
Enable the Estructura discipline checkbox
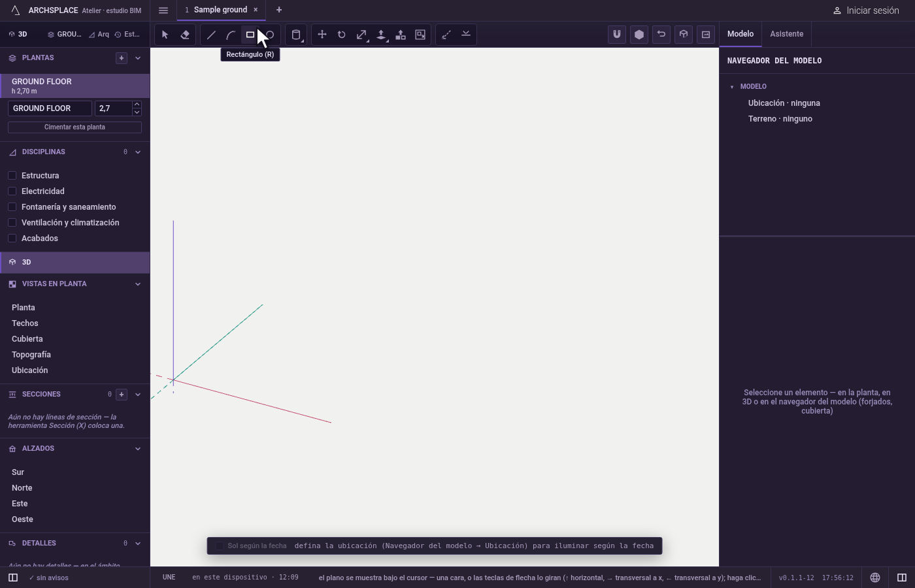click(12, 176)
